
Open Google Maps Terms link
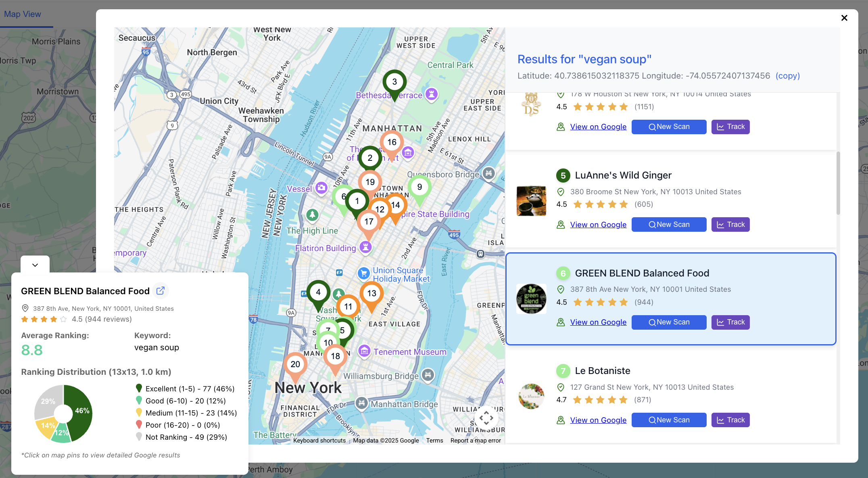[x=434, y=441]
